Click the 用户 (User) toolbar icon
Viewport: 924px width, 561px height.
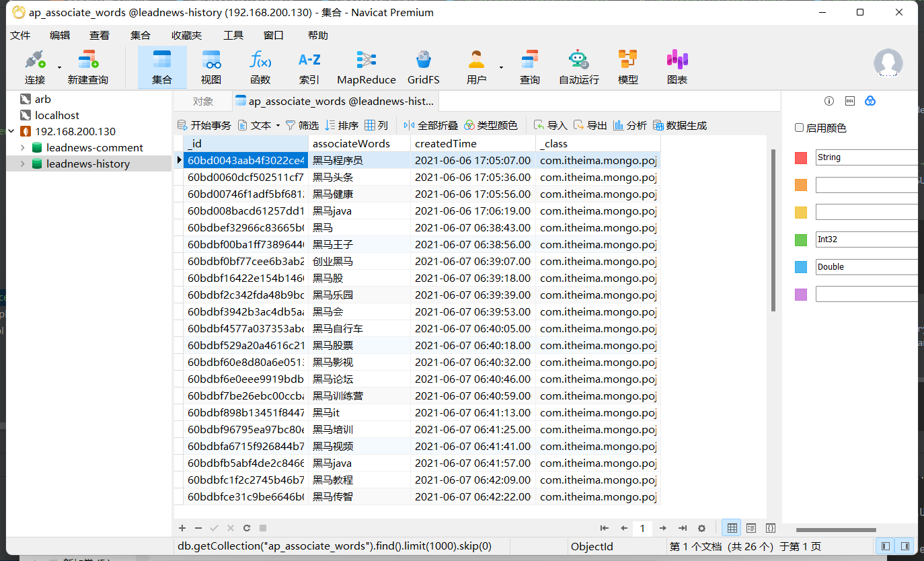[x=476, y=67]
